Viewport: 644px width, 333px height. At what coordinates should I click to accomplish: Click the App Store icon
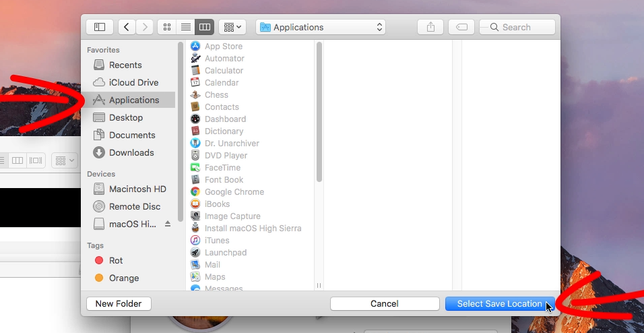(x=195, y=46)
